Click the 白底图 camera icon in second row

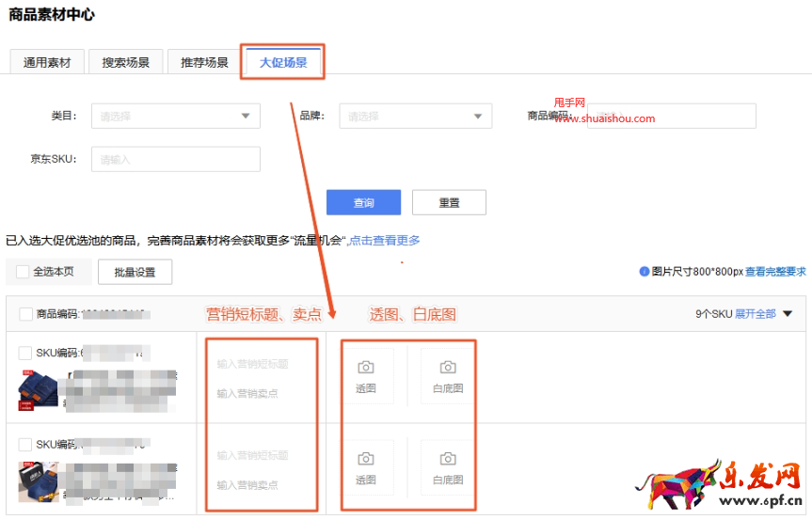(x=448, y=459)
